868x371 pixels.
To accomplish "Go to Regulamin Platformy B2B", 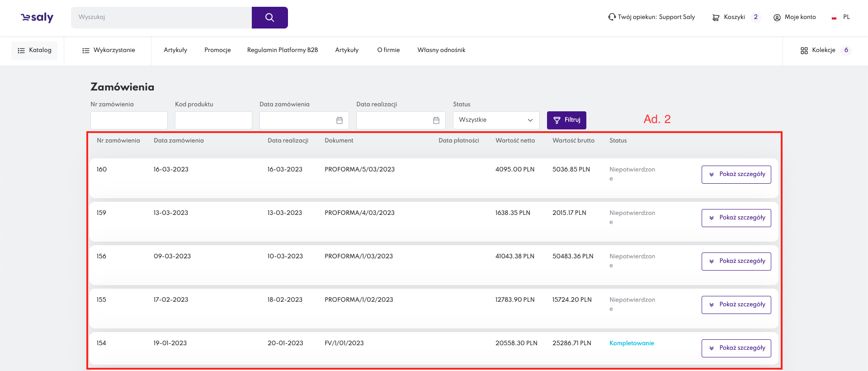I will click(282, 50).
